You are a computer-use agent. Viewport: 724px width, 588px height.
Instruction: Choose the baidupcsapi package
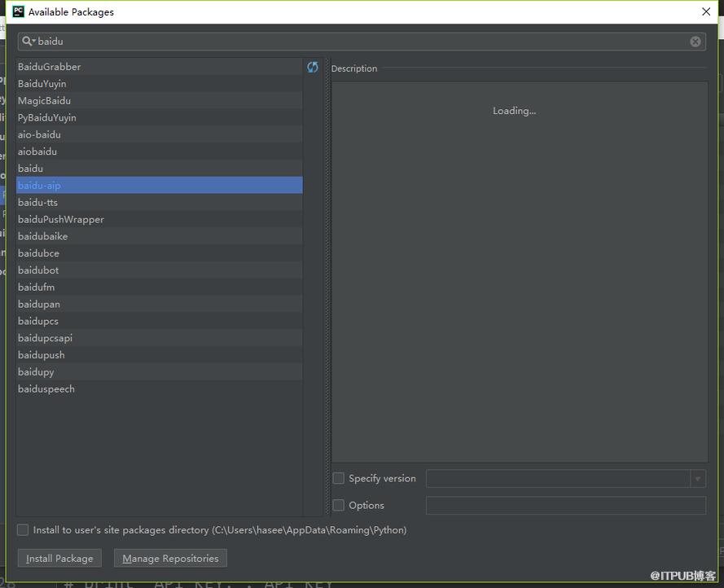coord(160,338)
